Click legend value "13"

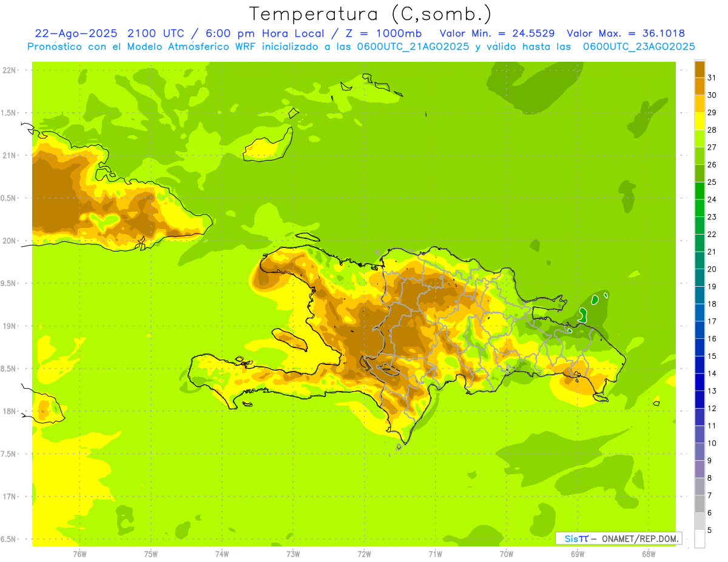712,391
